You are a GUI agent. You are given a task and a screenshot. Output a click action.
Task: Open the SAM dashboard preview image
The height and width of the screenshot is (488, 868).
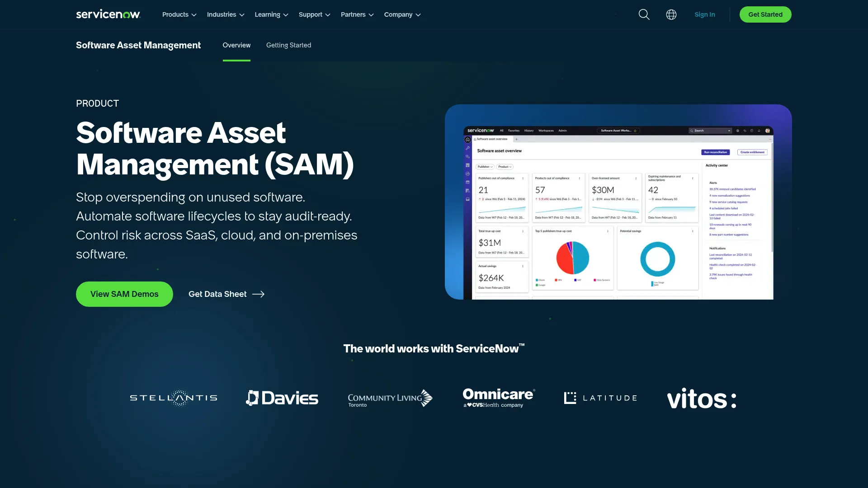coord(618,202)
